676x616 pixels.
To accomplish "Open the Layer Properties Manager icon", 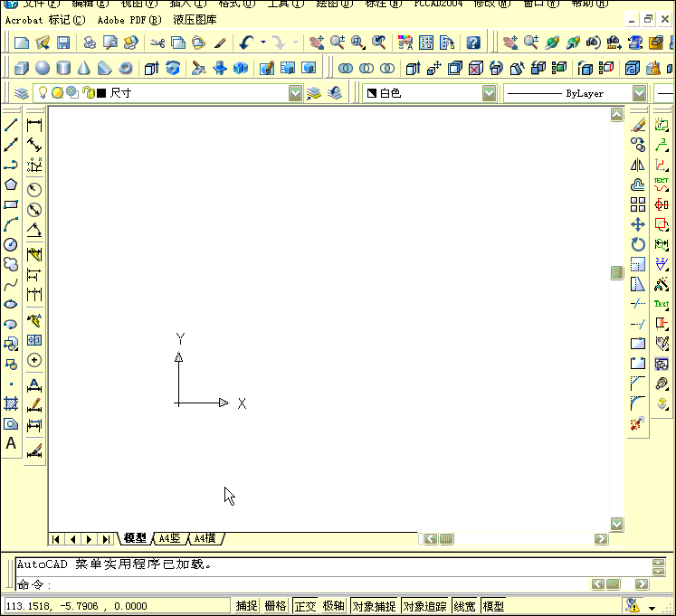I will (22, 93).
